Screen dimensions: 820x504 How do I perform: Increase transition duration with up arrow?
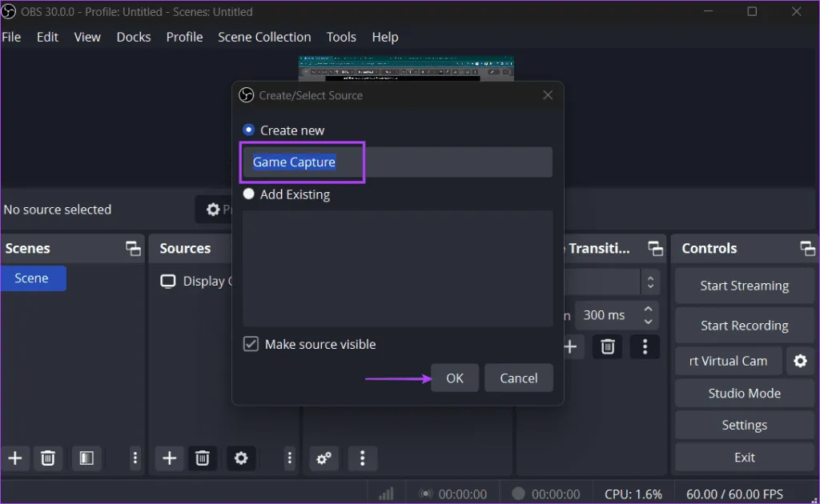(x=649, y=309)
